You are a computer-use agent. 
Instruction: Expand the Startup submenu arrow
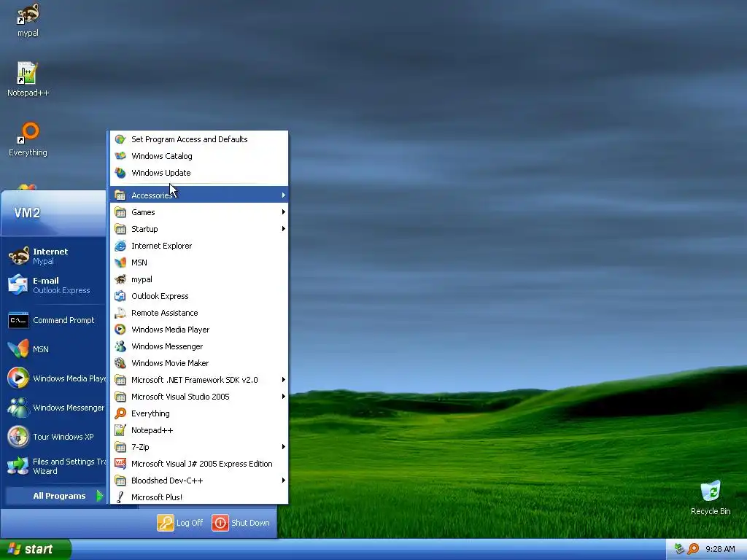click(x=284, y=228)
